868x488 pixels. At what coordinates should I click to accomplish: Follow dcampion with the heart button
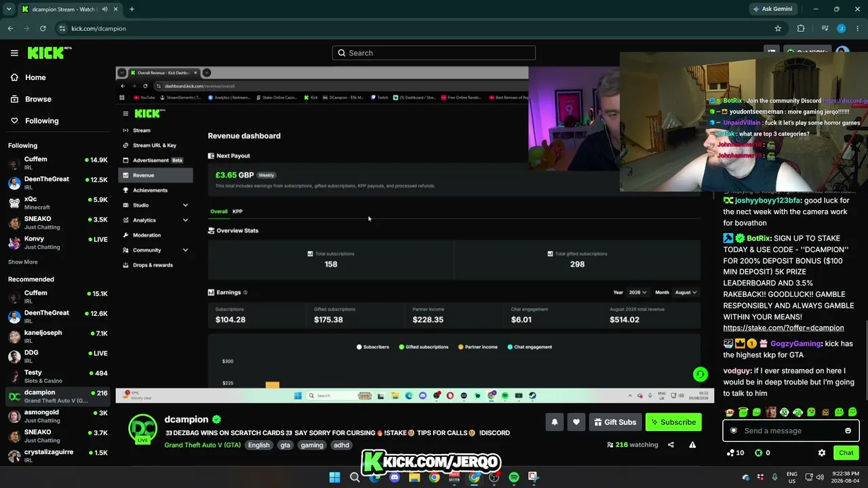pyautogui.click(x=576, y=422)
